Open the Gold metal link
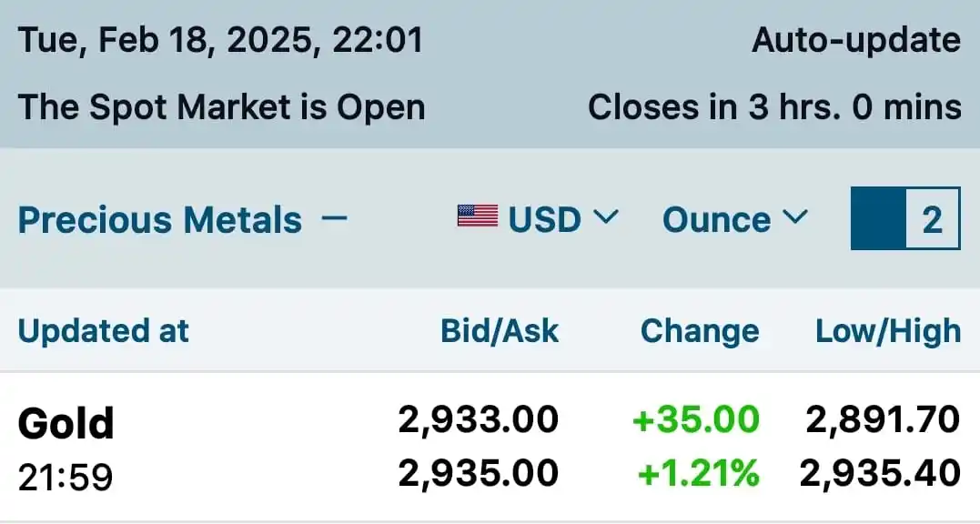The image size is (980, 524). tap(66, 424)
